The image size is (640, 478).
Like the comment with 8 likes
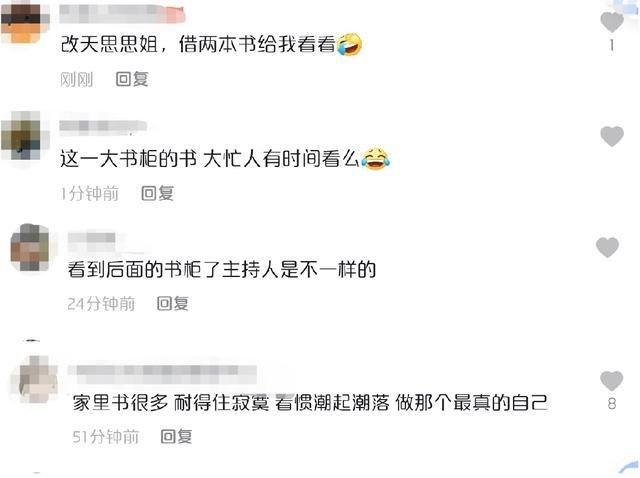tap(611, 380)
